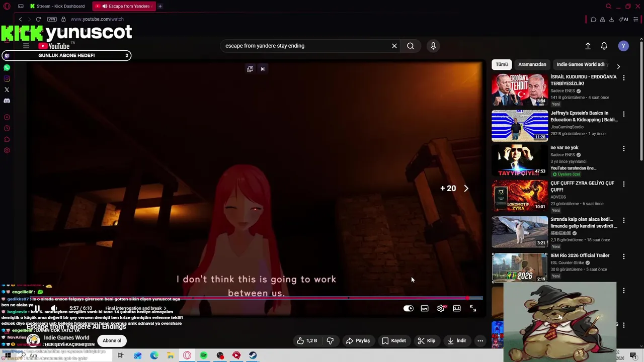Viewport: 644px width, 362px height.
Task: Seek on the red video progress bar
Action: pos(256,298)
